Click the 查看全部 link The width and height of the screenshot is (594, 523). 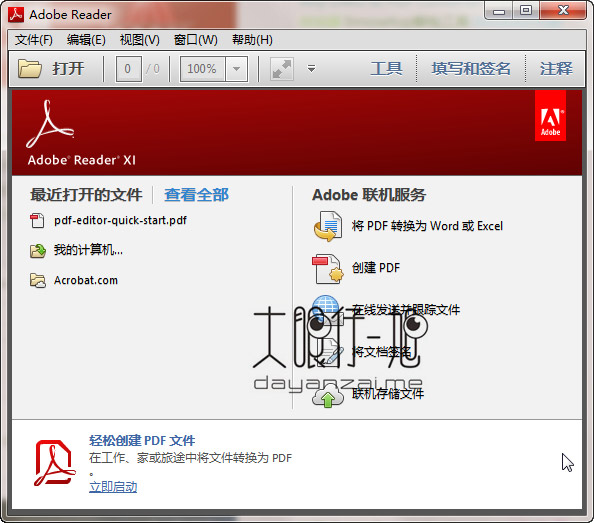[x=196, y=195]
